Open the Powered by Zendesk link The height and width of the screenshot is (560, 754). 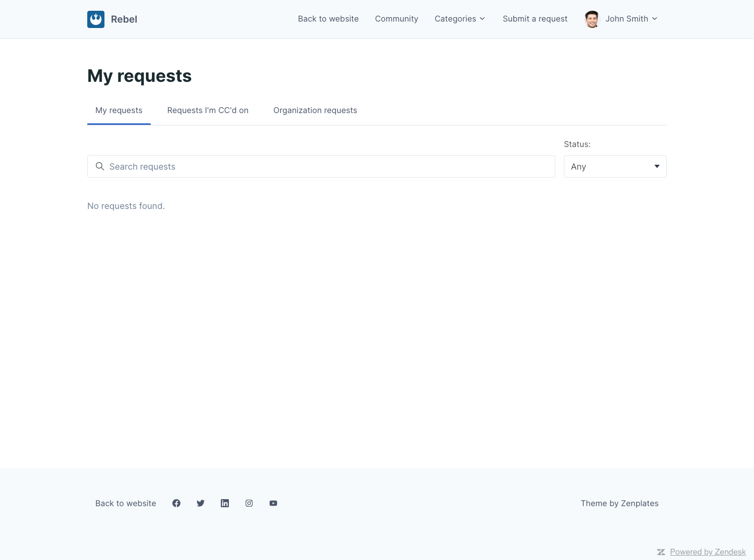707,552
